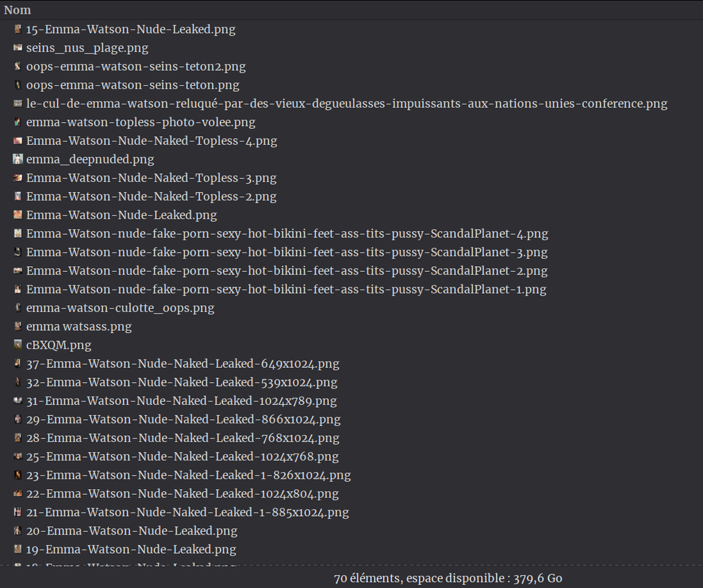Select the file name ending Topless-3.png
The image size is (703, 588).
[152, 178]
